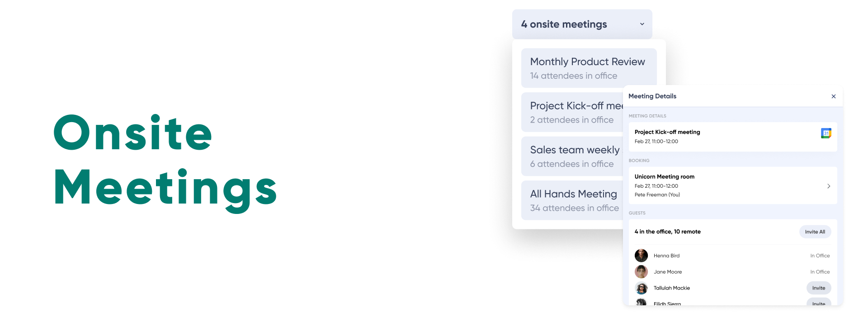Image resolution: width=868 pixels, height=313 pixels.
Task: Expand the 4 onsite meetings dropdown
Action: 582,24
